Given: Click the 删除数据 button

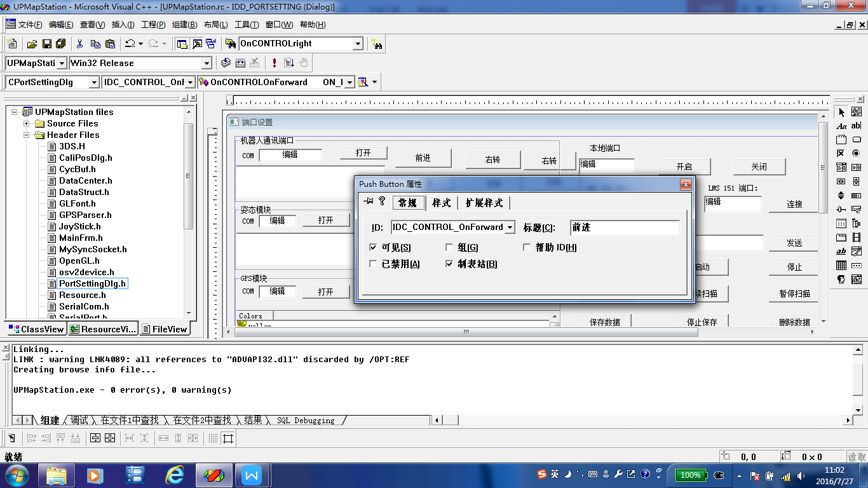Looking at the screenshot, I should (794, 322).
